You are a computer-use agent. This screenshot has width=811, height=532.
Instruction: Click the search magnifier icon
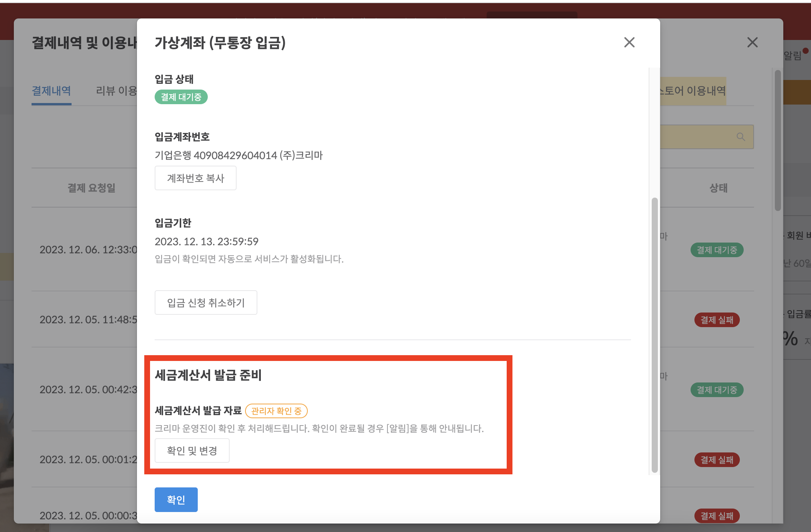tap(741, 137)
